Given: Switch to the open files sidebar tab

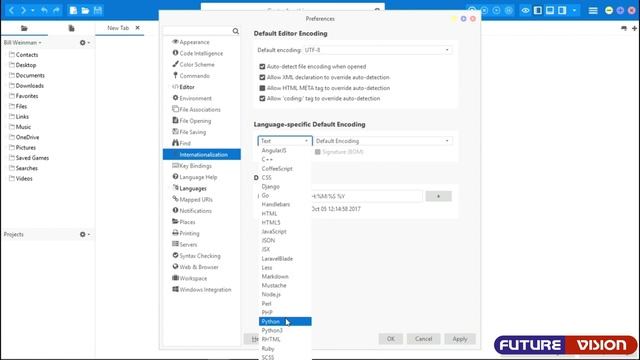Looking at the screenshot, I should (x=71, y=28).
